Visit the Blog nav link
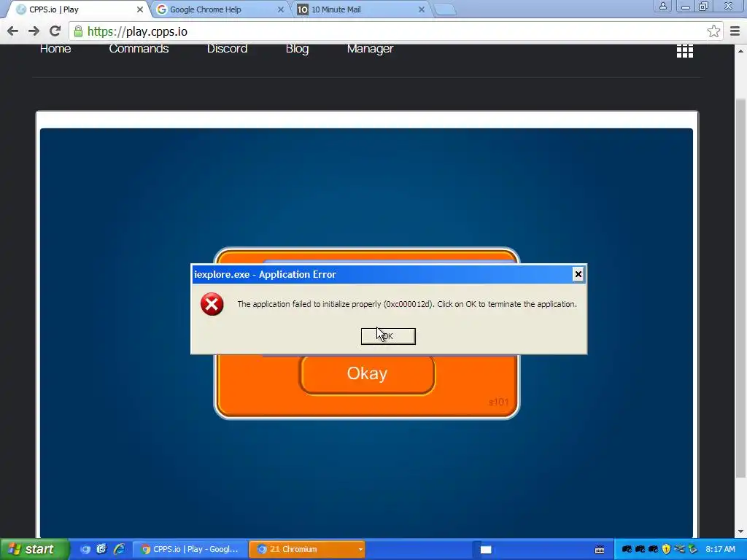The width and height of the screenshot is (747, 560). click(x=298, y=49)
